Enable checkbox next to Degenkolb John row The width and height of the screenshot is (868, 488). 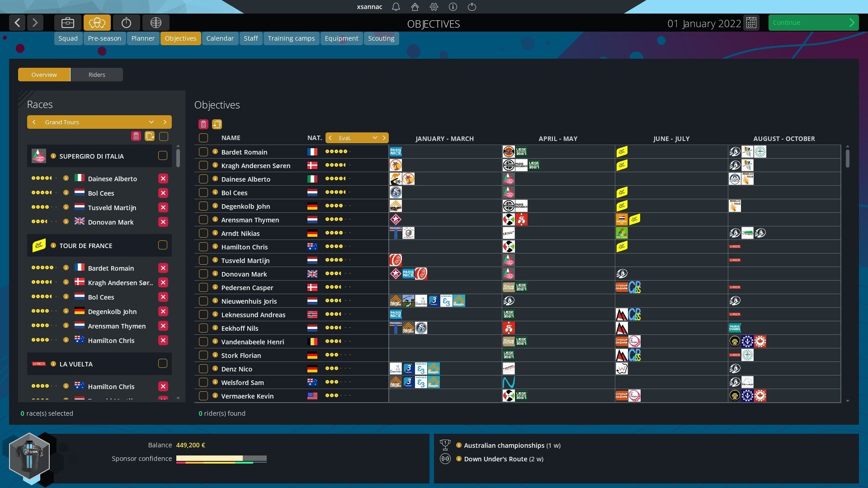coord(203,206)
